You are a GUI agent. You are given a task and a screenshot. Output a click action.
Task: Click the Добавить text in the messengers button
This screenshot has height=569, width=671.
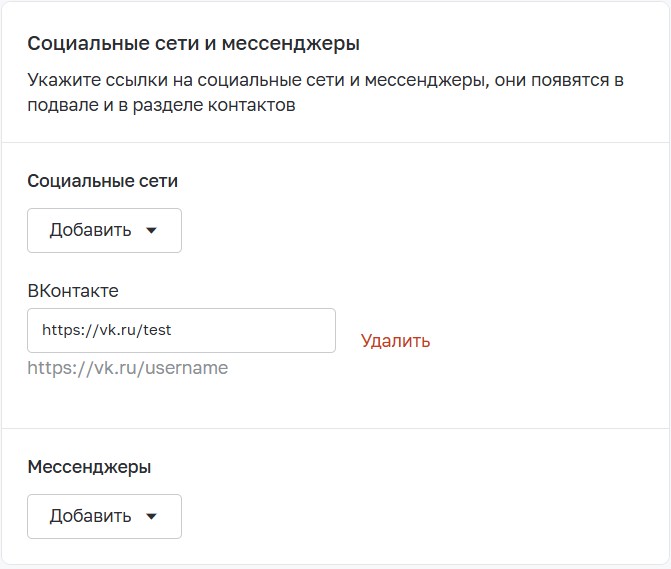[91, 517]
